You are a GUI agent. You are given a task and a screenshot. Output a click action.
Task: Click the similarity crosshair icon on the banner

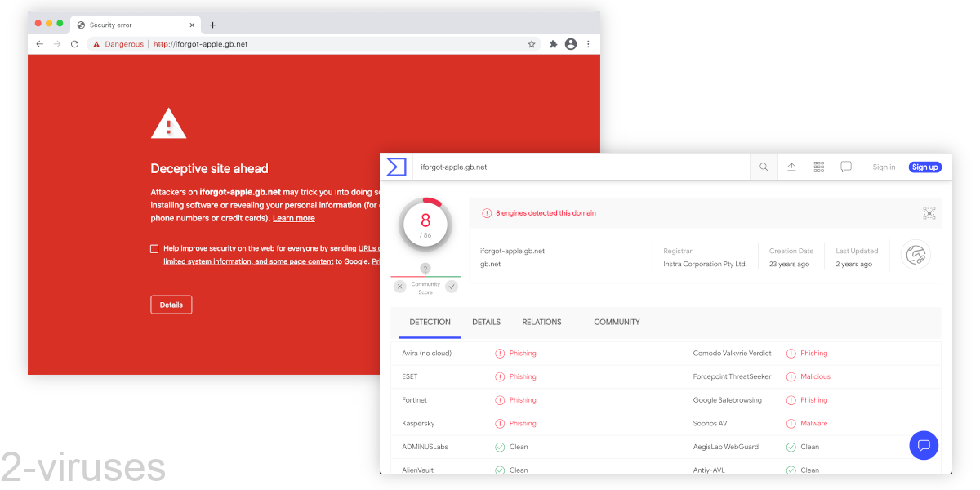click(929, 212)
